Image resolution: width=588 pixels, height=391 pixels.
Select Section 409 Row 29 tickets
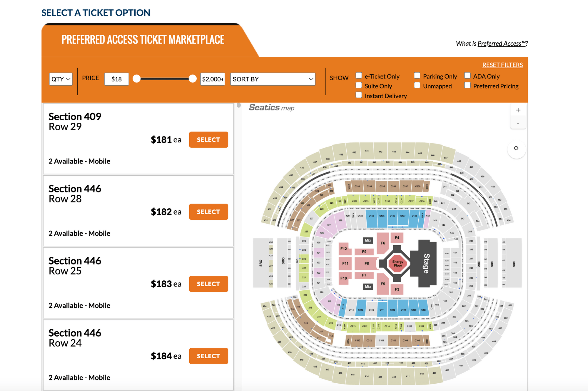click(208, 140)
